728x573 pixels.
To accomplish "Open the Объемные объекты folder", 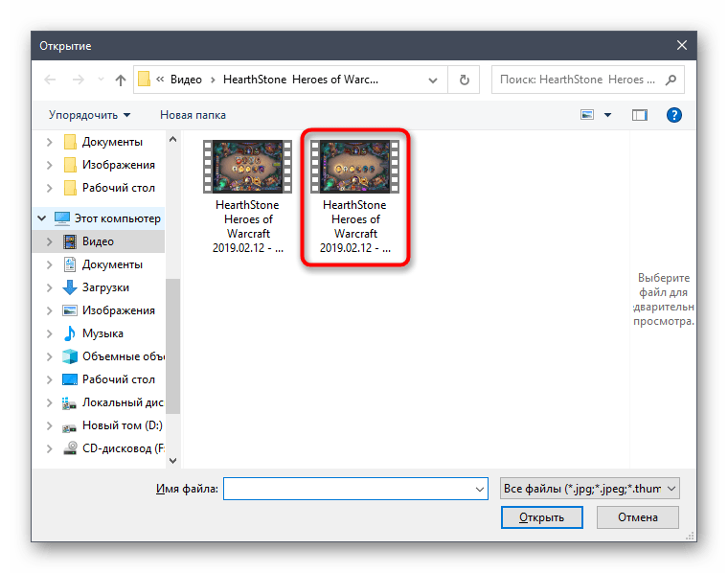I will click(113, 356).
